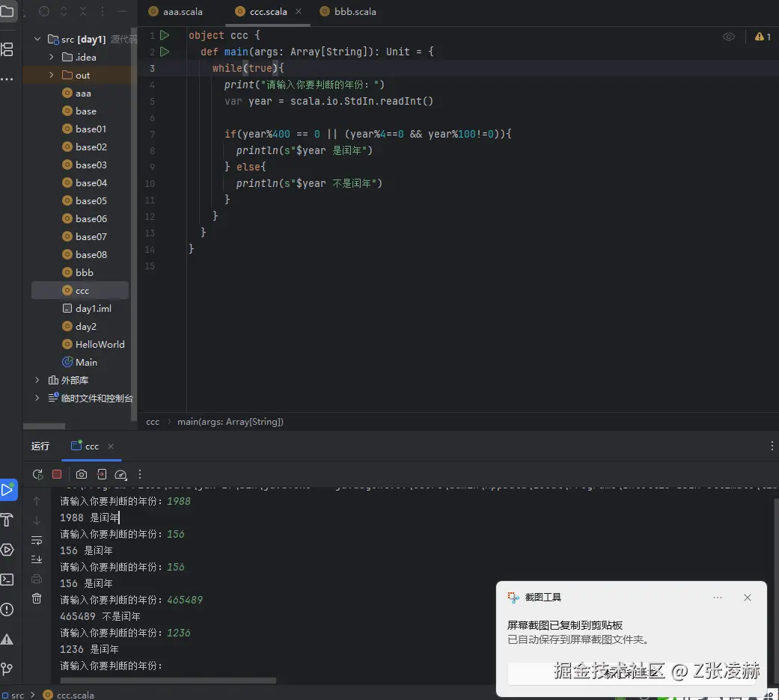Image resolution: width=779 pixels, height=700 pixels.
Task: Click Expand All in project panel
Action: click(x=64, y=11)
